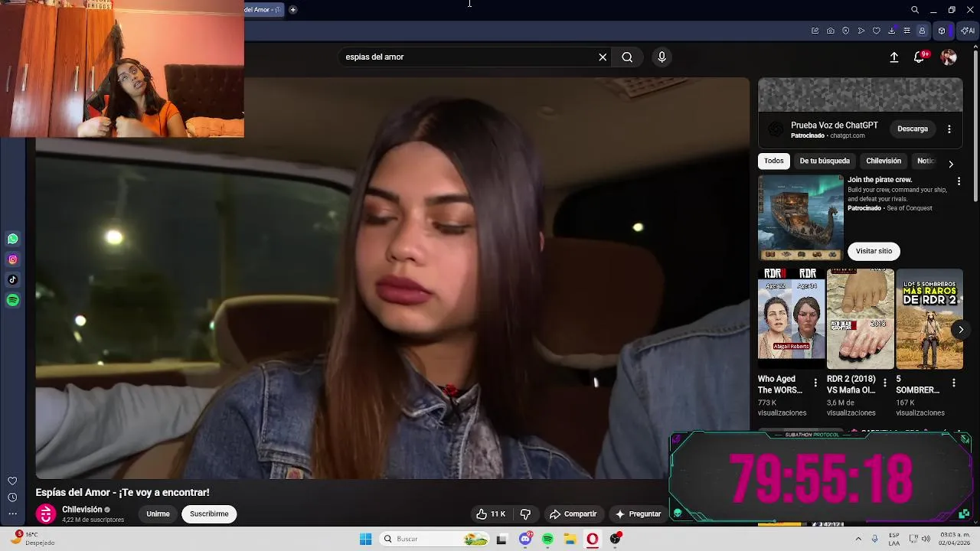
Task: Open Opera profile icon in toolbar
Action: coord(923,31)
